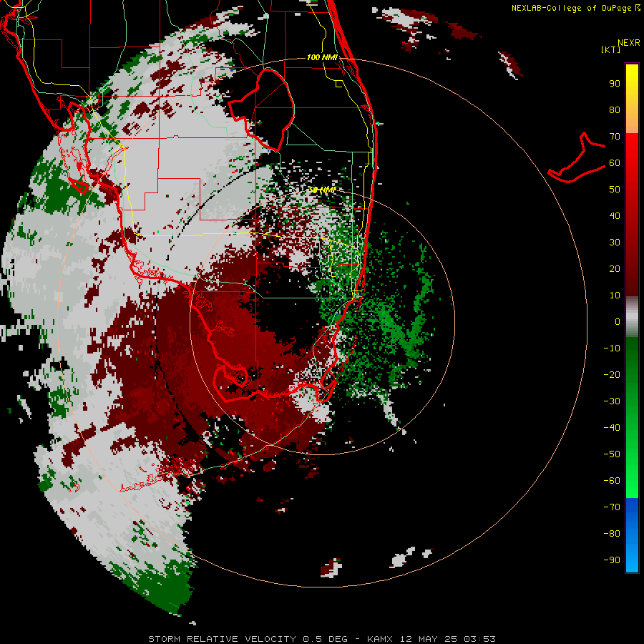
Task: Click the red island outline east of Florida
Action: click(x=577, y=157)
